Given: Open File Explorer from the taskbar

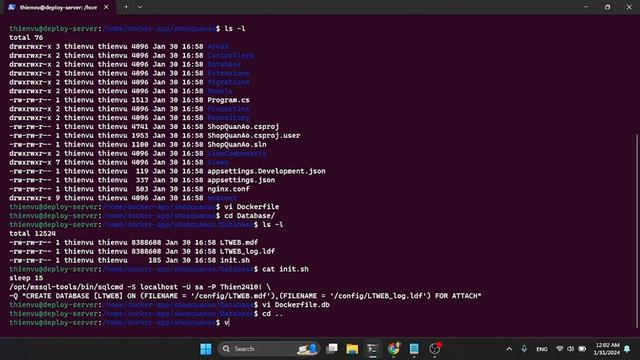Looking at the screenshot, I should point(352,349).
